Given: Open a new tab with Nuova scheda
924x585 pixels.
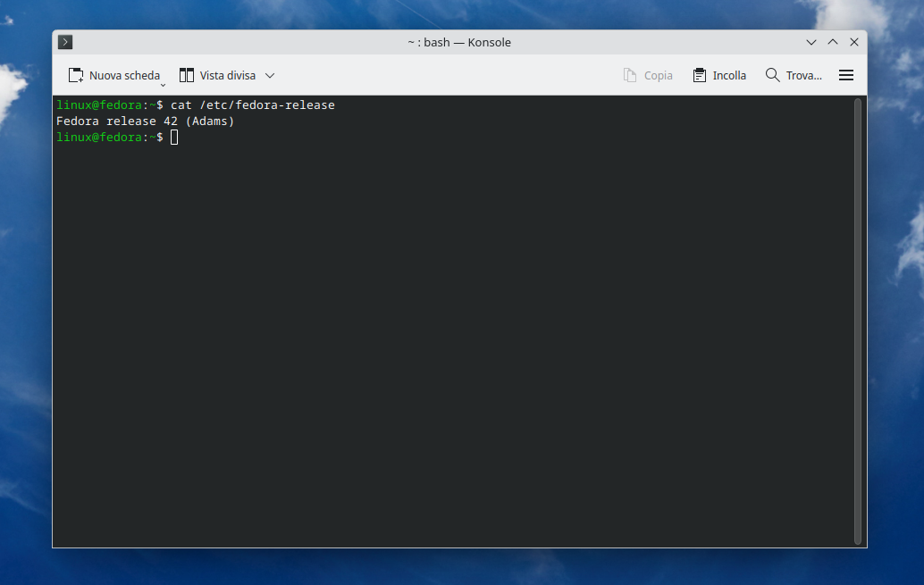Looking at the screenshot, I should click(x=114, y=75).
